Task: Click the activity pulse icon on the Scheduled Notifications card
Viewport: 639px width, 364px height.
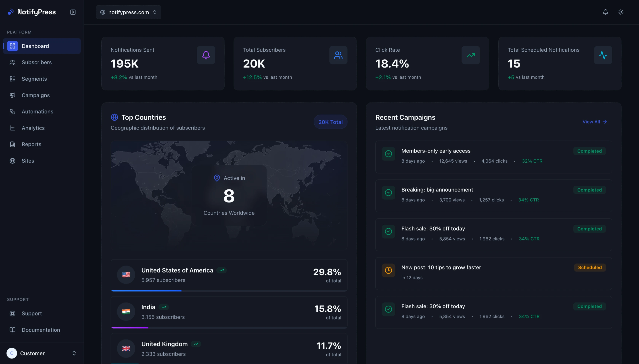Action: 603,55
